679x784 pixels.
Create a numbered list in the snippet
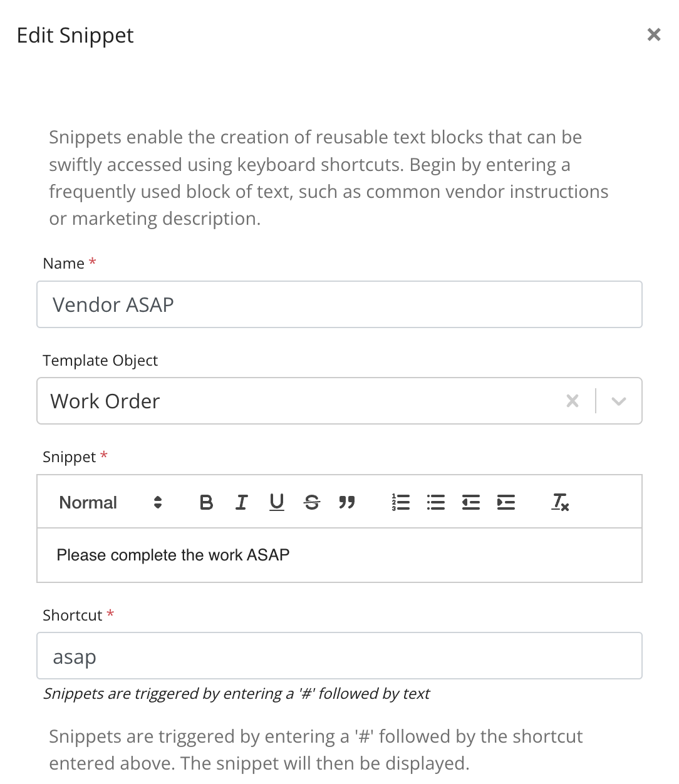point(400,502)
